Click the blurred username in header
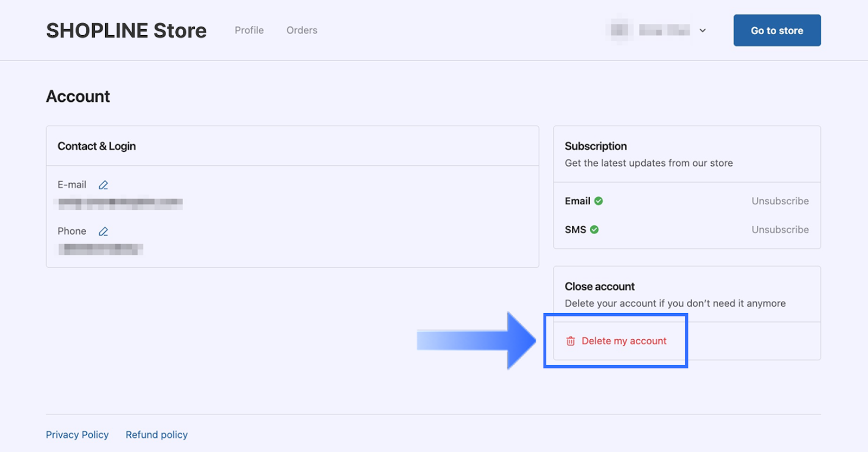 (664, 30)
